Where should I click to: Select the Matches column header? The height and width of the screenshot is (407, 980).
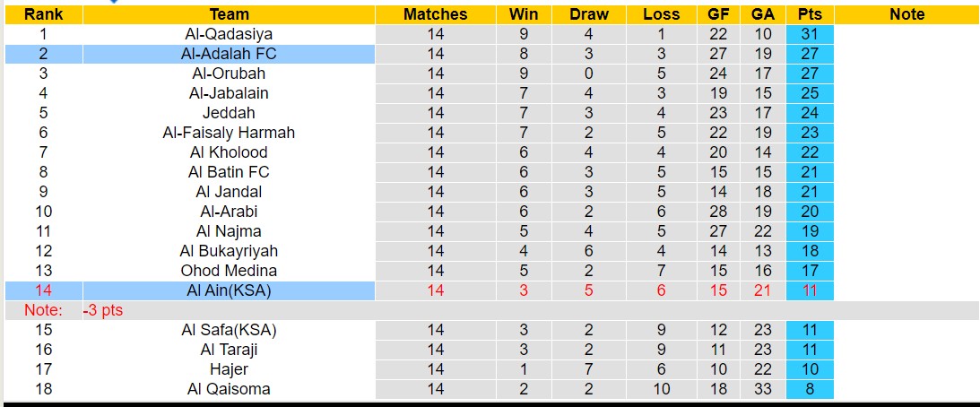coord(435,14)
